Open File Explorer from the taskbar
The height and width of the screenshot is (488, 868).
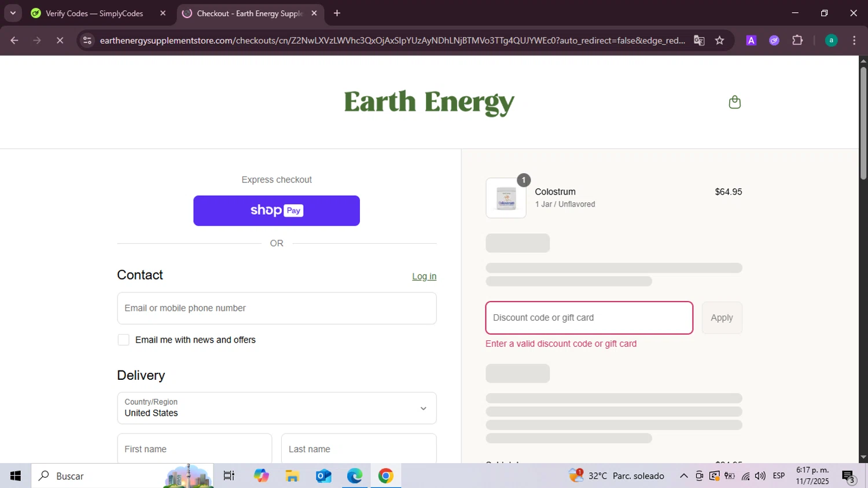292,476
